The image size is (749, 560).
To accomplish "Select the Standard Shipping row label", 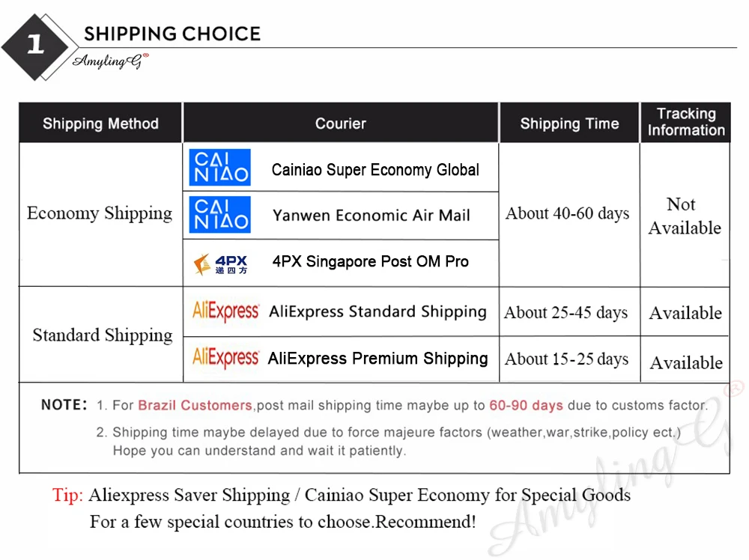I will click(x=103, y=335).
